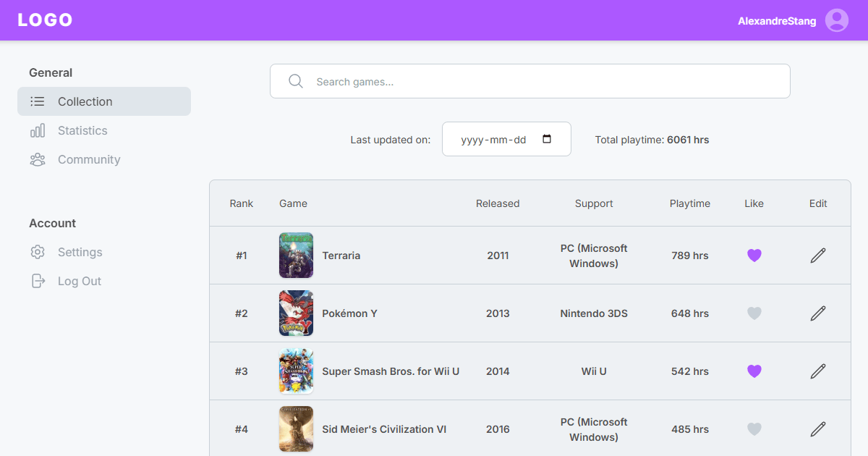868x456 pixels.
Task: Click the 2016 release year
Action: coord(498,429)
